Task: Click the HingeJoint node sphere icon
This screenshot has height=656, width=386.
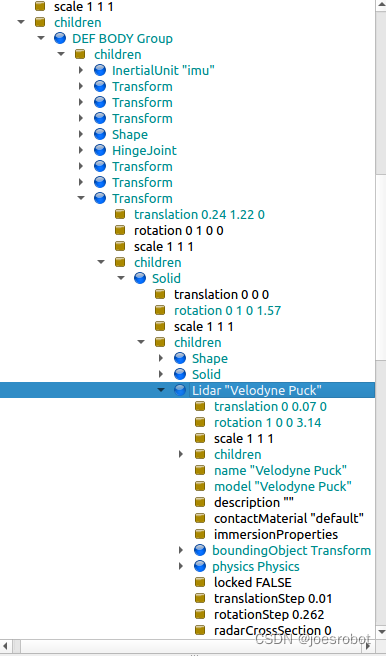Action: [x=100, y=150]
